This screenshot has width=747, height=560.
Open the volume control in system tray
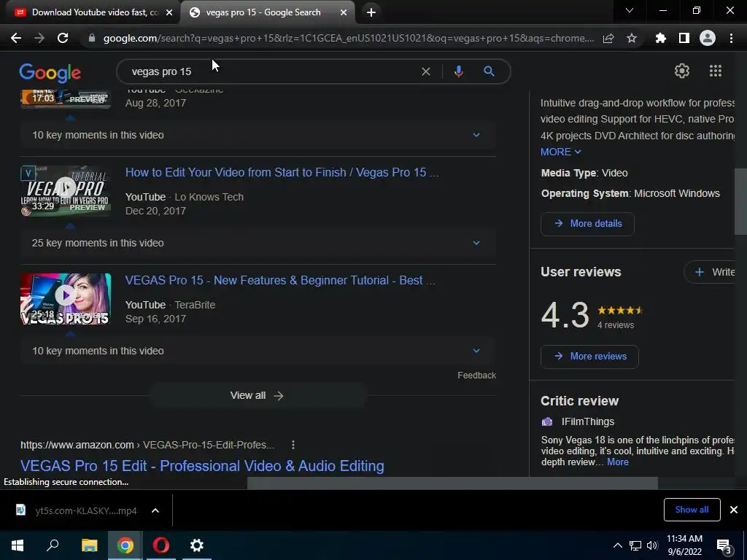[x=652, y=545]
